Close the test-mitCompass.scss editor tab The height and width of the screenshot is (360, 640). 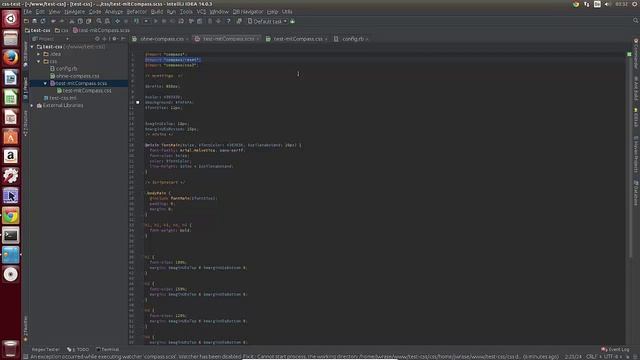[x=258, y=39]
